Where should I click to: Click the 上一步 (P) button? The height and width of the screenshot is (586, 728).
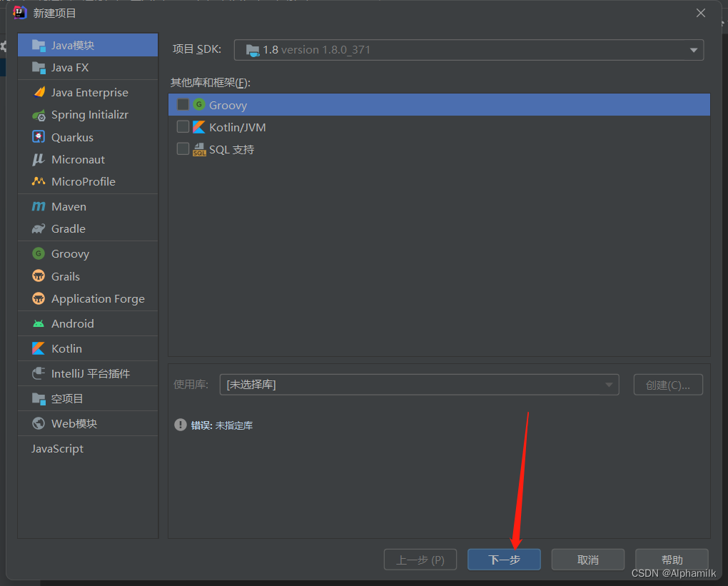(420, 560)
